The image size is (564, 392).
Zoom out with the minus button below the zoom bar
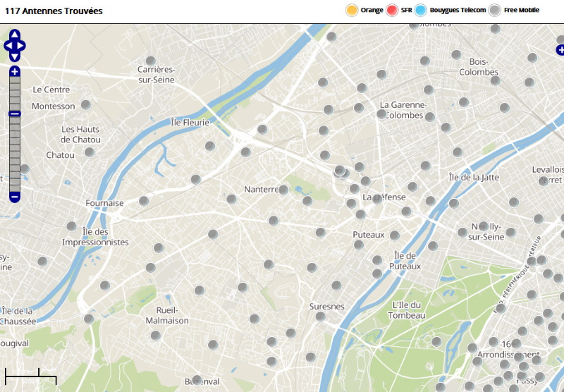pos(14,197)
